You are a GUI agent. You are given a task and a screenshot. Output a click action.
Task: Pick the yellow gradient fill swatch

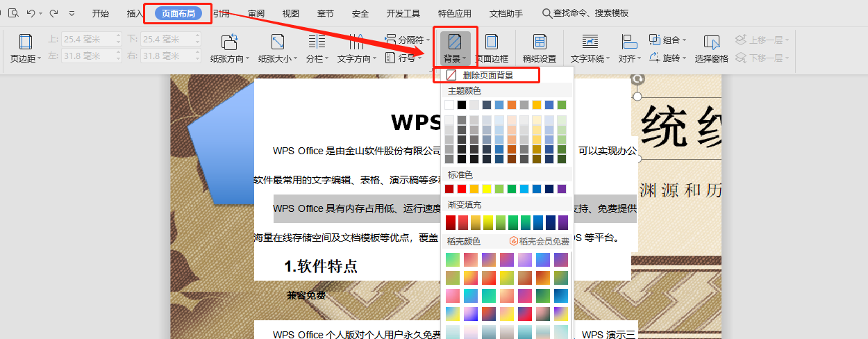[487, 222]
